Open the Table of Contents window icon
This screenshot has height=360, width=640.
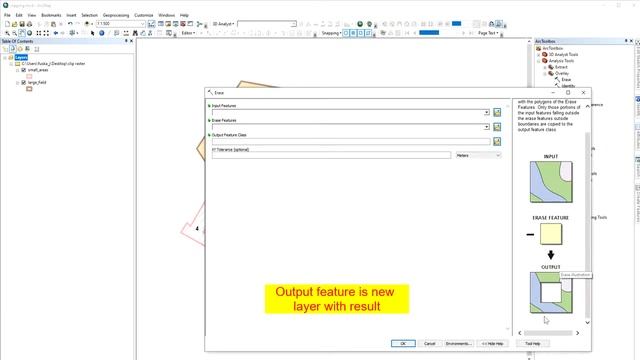pos(161,24)
